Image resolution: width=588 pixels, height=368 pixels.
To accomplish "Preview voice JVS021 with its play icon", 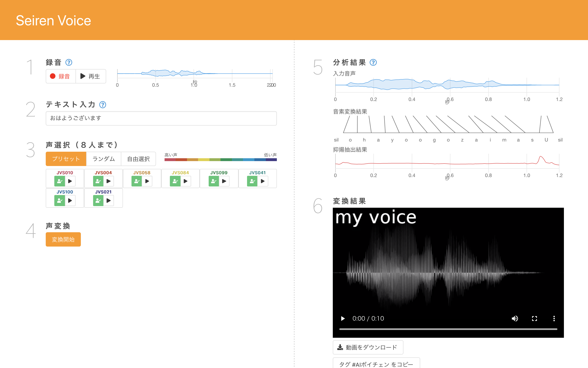I will tap(109, 201).
